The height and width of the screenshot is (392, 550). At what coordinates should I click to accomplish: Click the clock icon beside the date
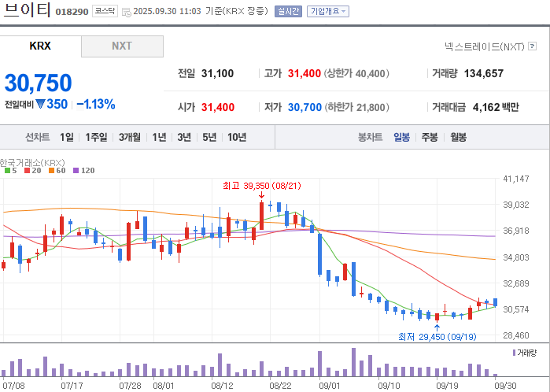coord(126,13)
